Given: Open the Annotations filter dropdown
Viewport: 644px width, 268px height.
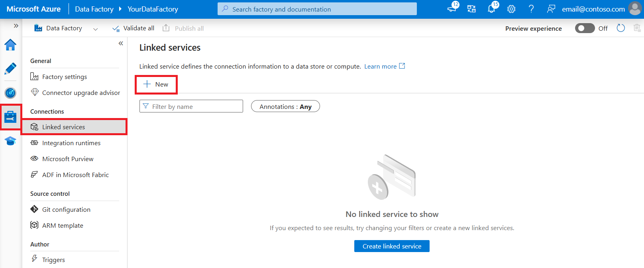Looking at the screenshot, I should pos(285,106).
